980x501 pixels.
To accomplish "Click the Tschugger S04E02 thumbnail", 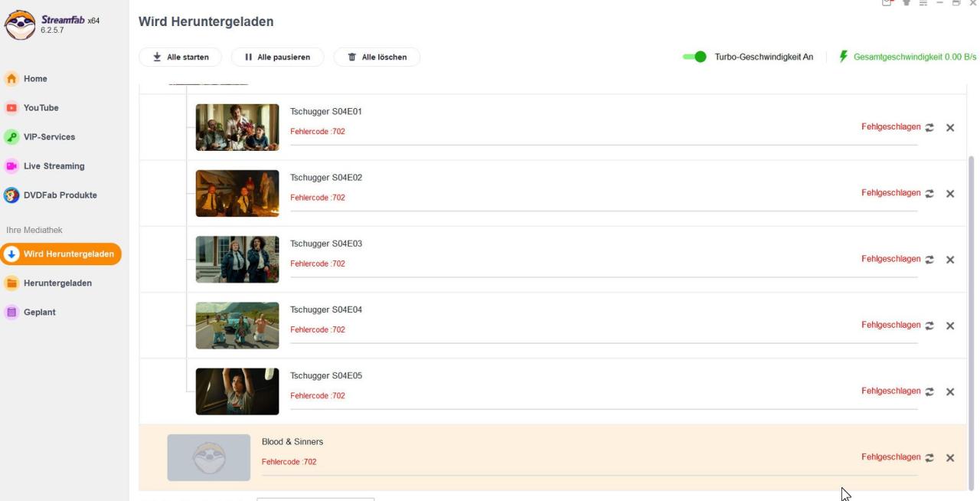I will pyautogui.click(x=237, y=193).
